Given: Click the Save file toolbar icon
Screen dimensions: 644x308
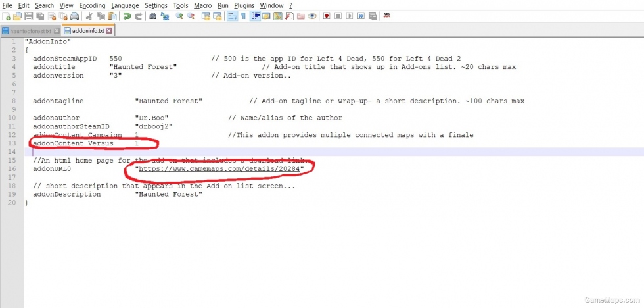Looking at the screenshot, I should click(29, 16).
